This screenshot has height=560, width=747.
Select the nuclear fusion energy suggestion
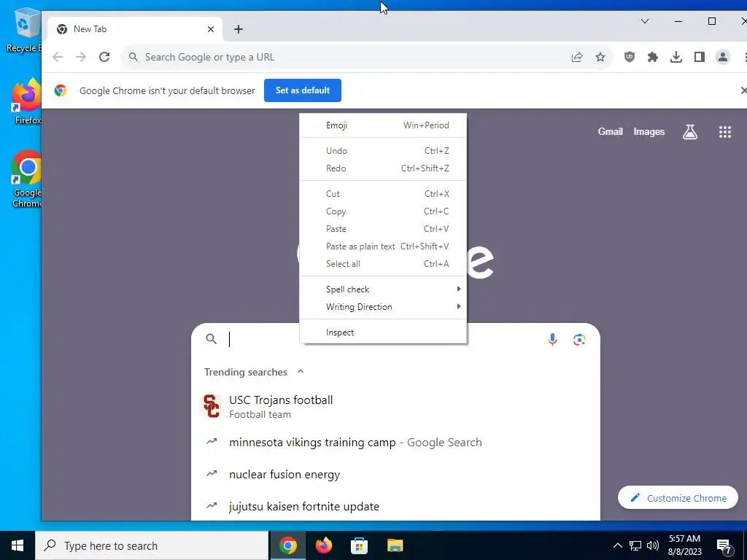click(x=395, y=474)
